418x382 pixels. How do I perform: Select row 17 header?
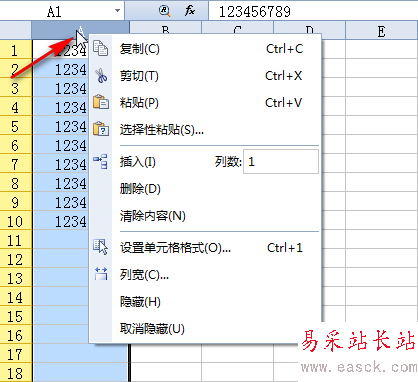(x=16, y=354)
